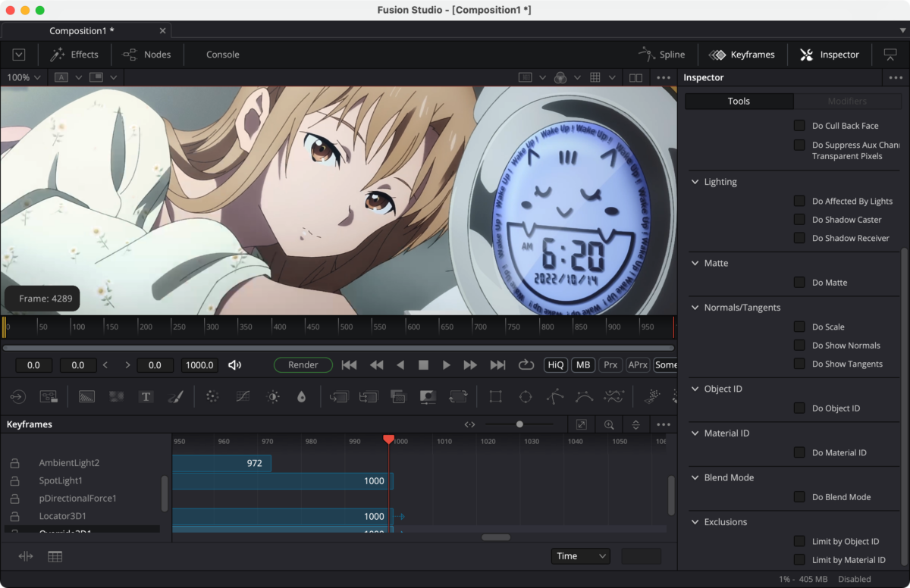Collapse the Object ID section
910x588 pixels.
click(695, 389)
